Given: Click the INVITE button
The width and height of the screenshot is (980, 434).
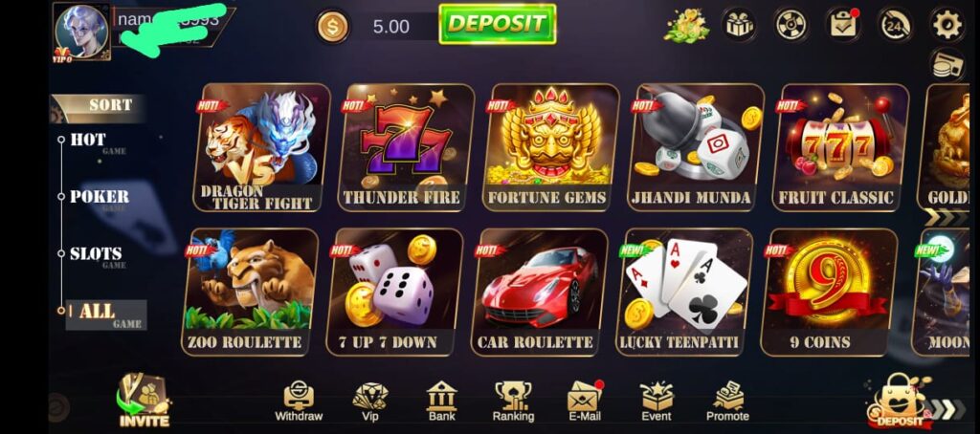Looking at the screenshot, I should (x=144, y=401).
